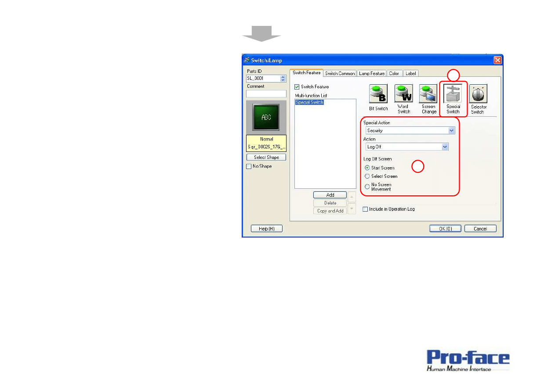Image resolution: width=555 pixels, height=392 pixels.
Task: Switch to the Lamp Feature tab
Action: [x=371, y=73]
